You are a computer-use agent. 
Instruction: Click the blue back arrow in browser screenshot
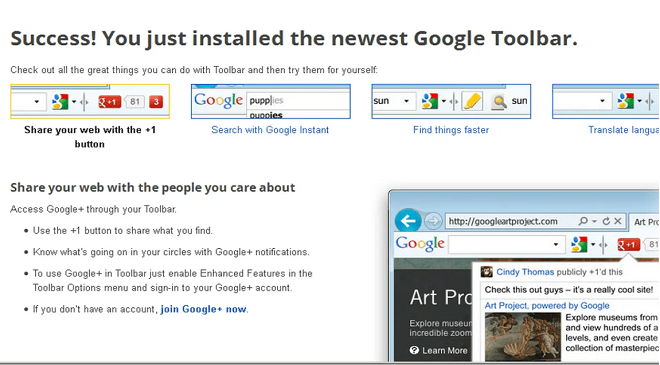408,221
